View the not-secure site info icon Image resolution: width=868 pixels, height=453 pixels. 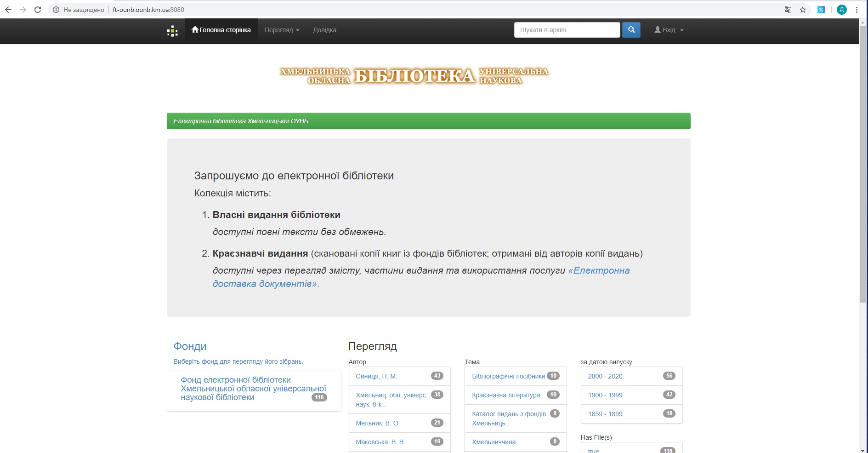[56, 10]
